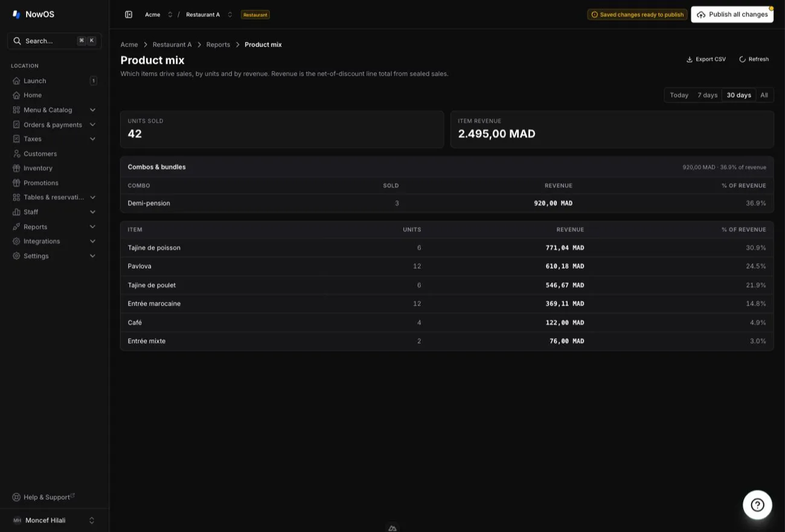The width and height of the screenshot is (785, 532).
Task: Expand the Tables & reservations chevron
Action: [92, 197]
